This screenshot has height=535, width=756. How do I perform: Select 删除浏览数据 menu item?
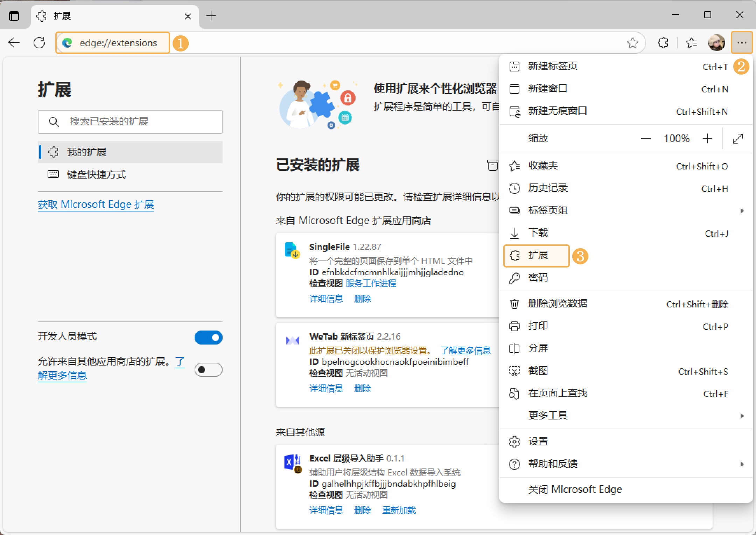click(x=626, y=304)
